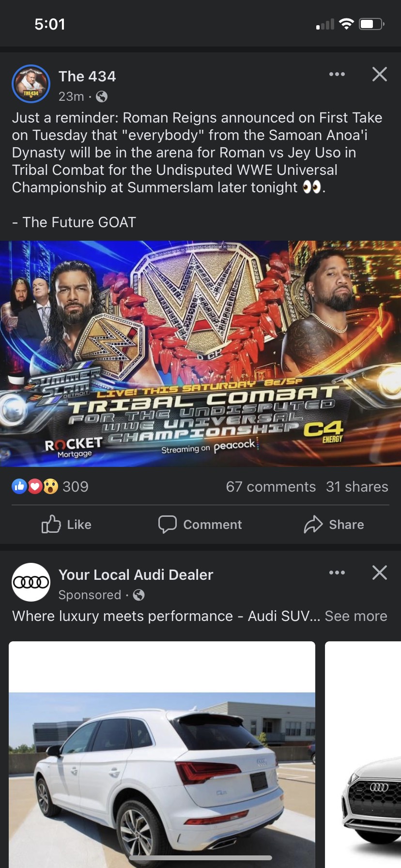Tap The 434 page name

tap(87, 77)
